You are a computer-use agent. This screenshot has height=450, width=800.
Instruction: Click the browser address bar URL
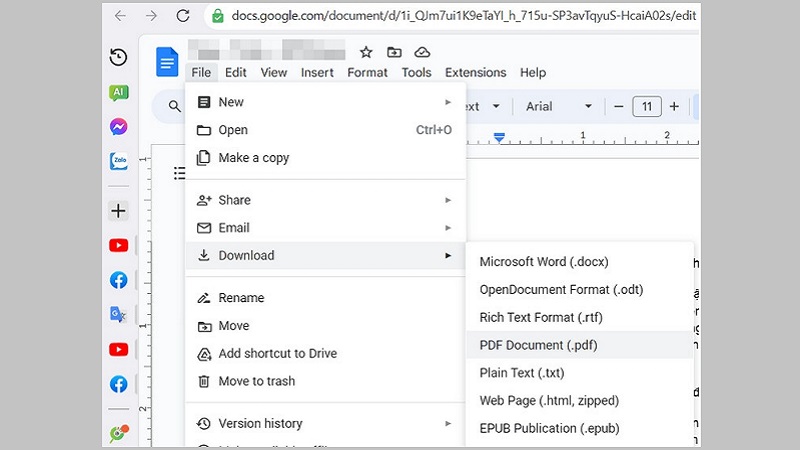[463, 16]
